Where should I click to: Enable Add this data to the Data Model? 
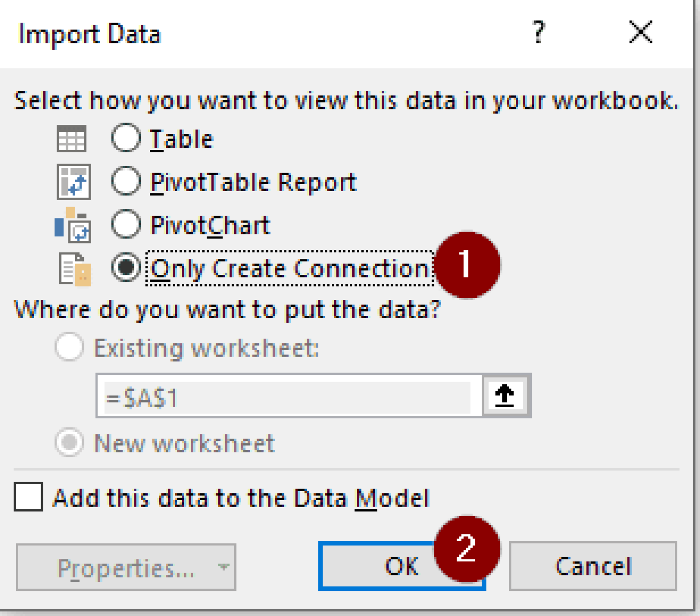click(29, 498)
